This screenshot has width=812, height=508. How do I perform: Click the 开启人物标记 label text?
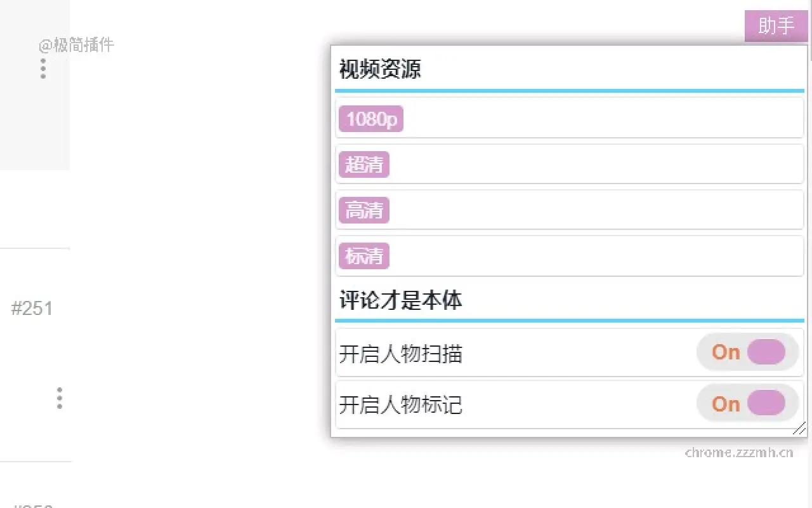pos(401,404)
